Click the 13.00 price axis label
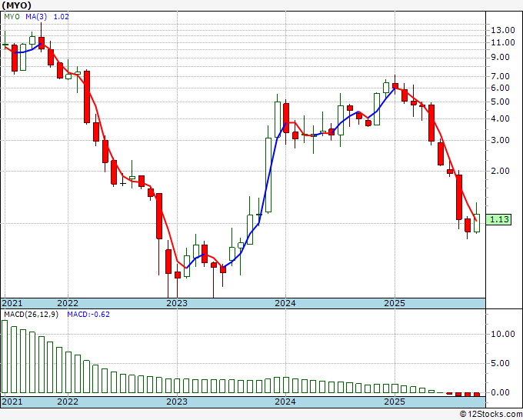Image resolution: width=523 pixels, height=420 pixels. (x=503, y=30)
